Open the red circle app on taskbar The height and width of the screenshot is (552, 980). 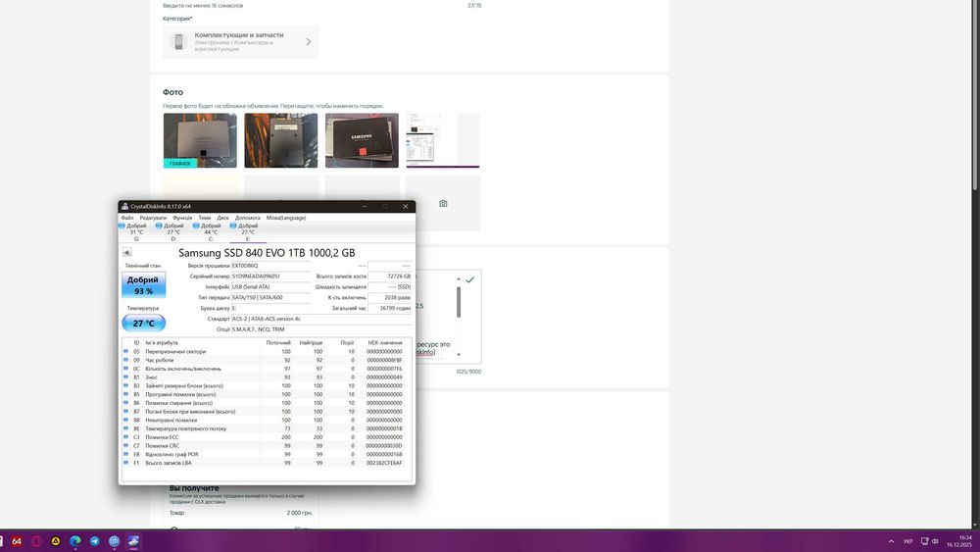[x=36, y=541]
